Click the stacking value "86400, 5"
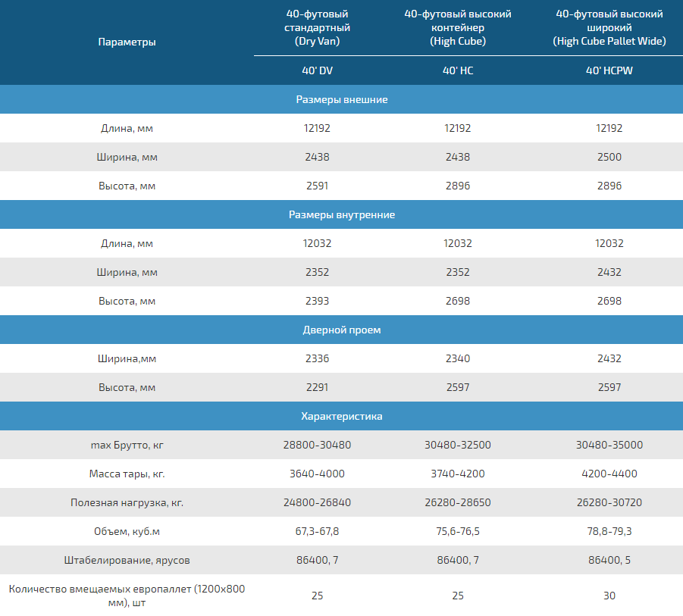This screenshot has width=683, height=616. tap(609, 560)
